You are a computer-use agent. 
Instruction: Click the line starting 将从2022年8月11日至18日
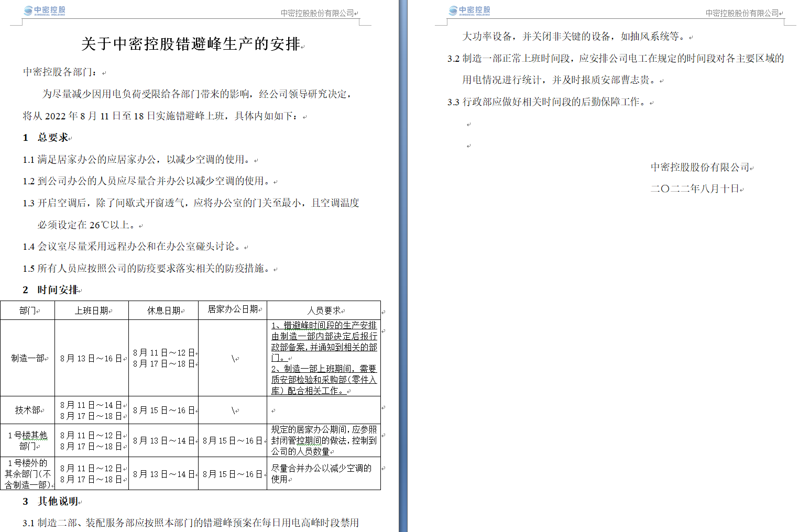click(162, 116)
